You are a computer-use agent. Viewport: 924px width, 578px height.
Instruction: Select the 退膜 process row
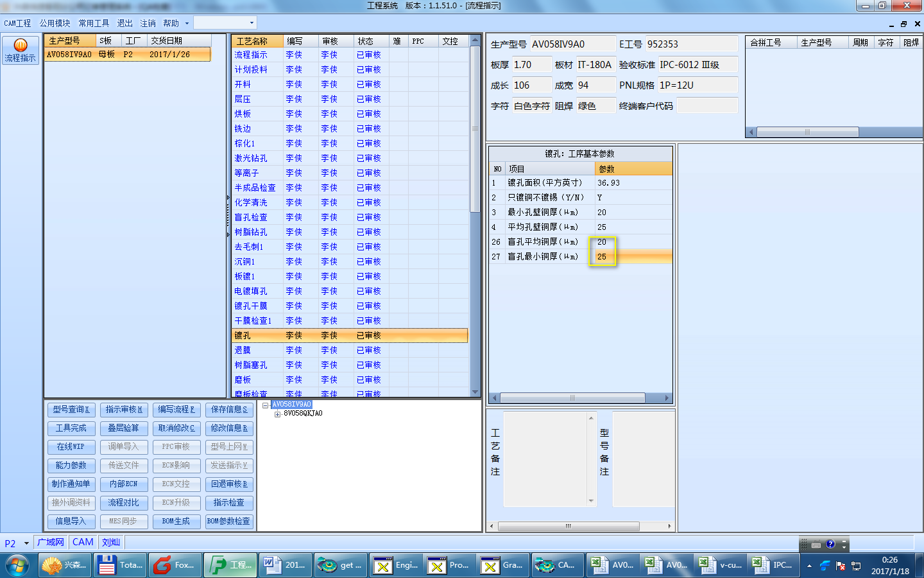[350, 350]
